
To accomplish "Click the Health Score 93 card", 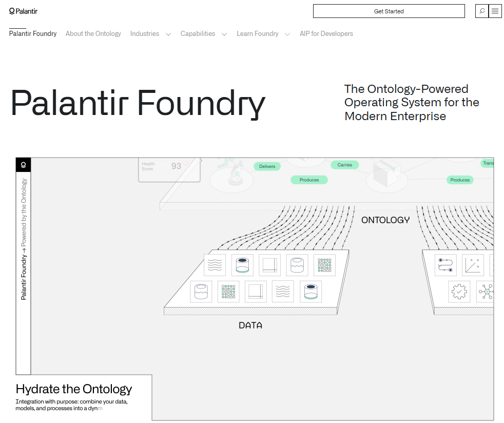I will [x=168, y=168].
